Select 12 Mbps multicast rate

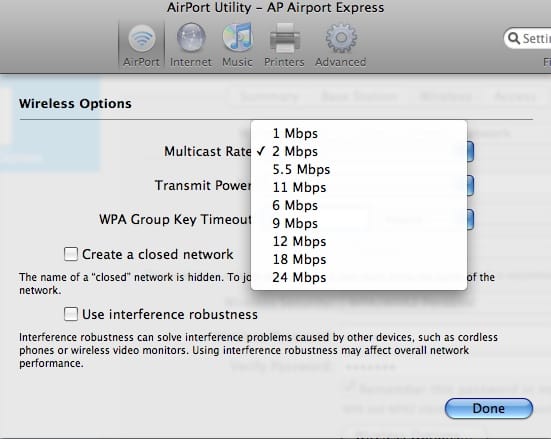pyautogui.click(x=359, y=241)
